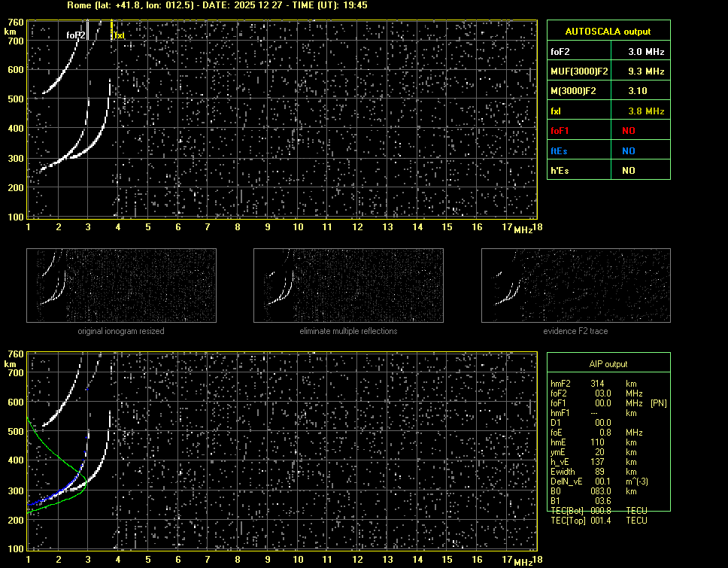Click the foF2 marker label on the upper ionogram
The image size is (728, 568).
click(75, 35)
